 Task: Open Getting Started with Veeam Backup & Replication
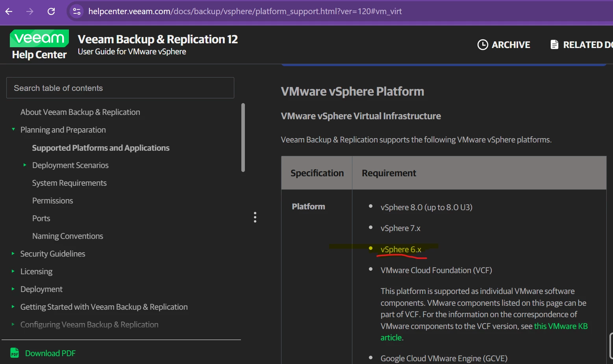[x=104, y=307]
